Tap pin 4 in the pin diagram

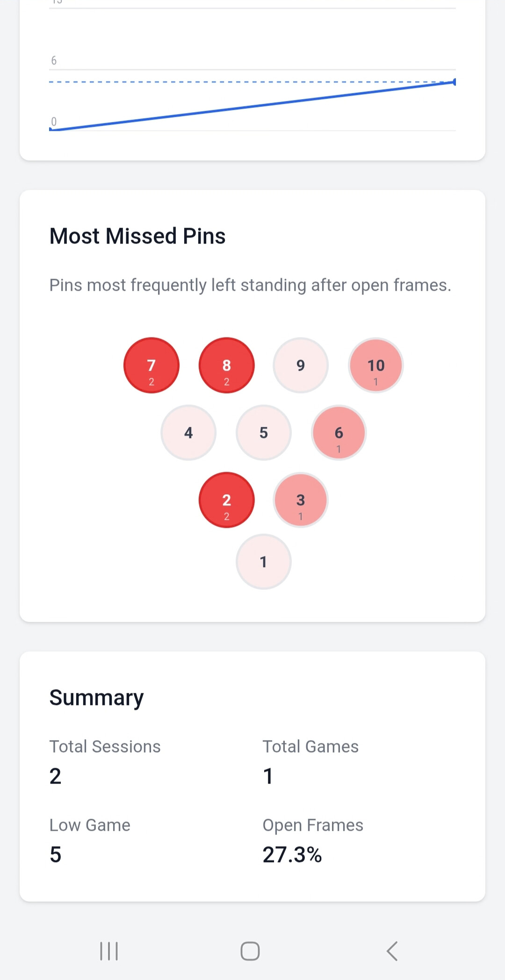tap(188, 433)
